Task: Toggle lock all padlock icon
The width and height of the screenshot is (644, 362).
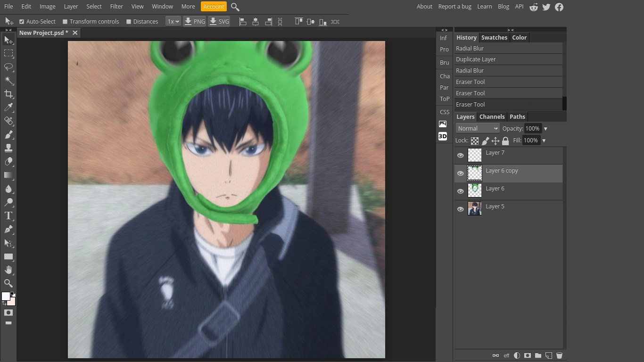Action: pyautogui.click(x=505, y=140)
